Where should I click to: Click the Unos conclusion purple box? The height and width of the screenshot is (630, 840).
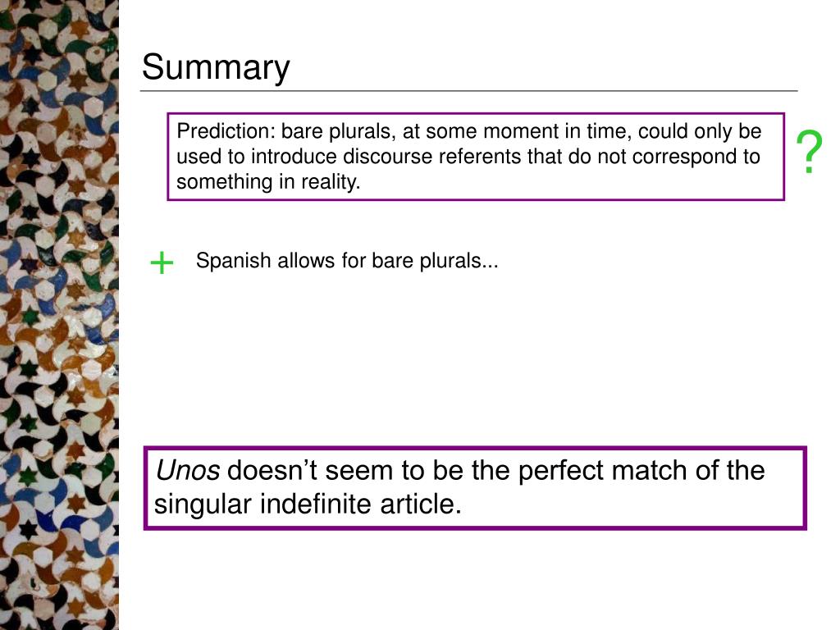pos(475,488)
